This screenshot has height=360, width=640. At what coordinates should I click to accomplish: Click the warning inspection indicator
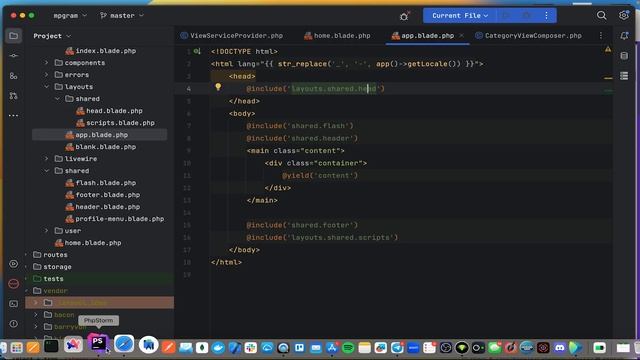[x=608, y=49]
